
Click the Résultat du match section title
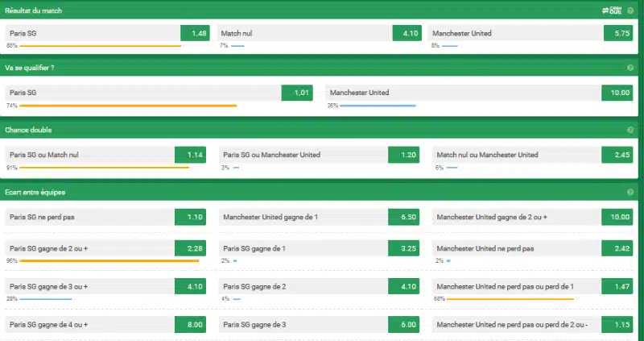click(33, 10)
